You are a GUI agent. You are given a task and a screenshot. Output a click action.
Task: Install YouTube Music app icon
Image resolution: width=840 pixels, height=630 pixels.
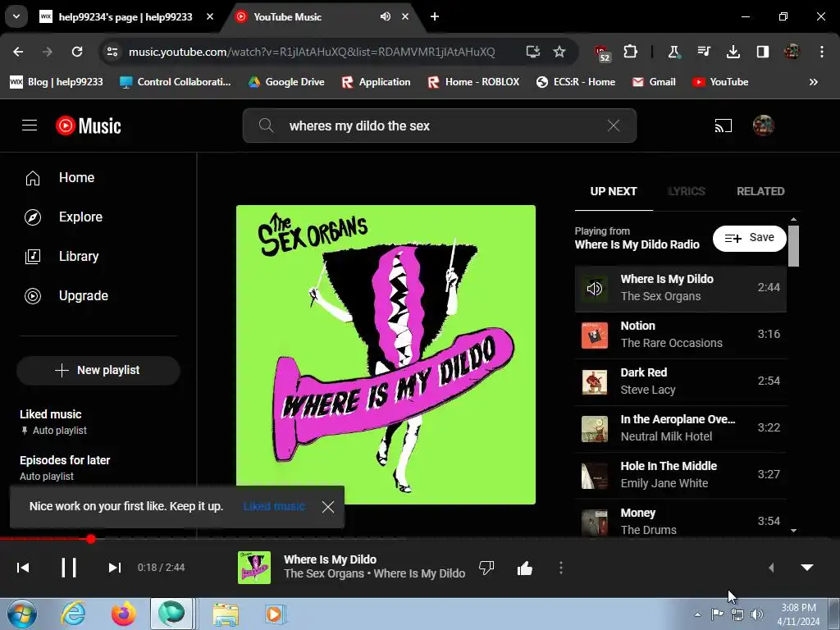click(532, 52)
